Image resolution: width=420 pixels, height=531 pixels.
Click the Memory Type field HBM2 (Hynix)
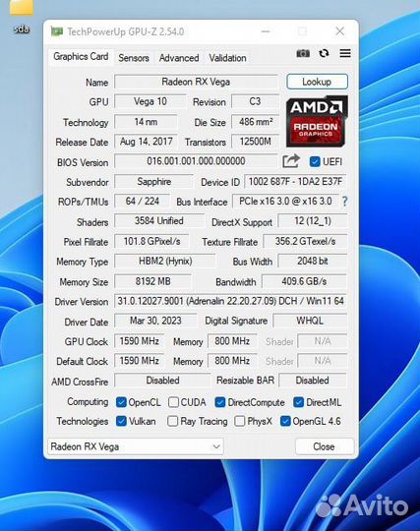coord(165,262)
